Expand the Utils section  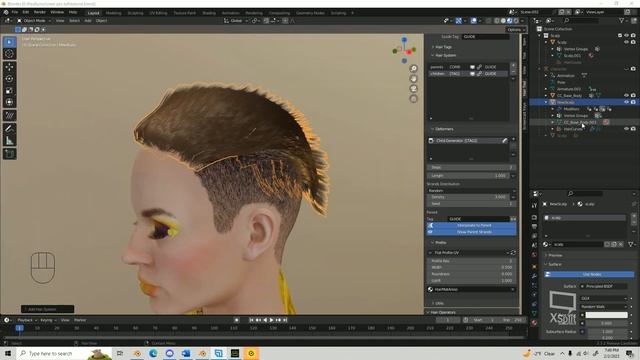438,303
